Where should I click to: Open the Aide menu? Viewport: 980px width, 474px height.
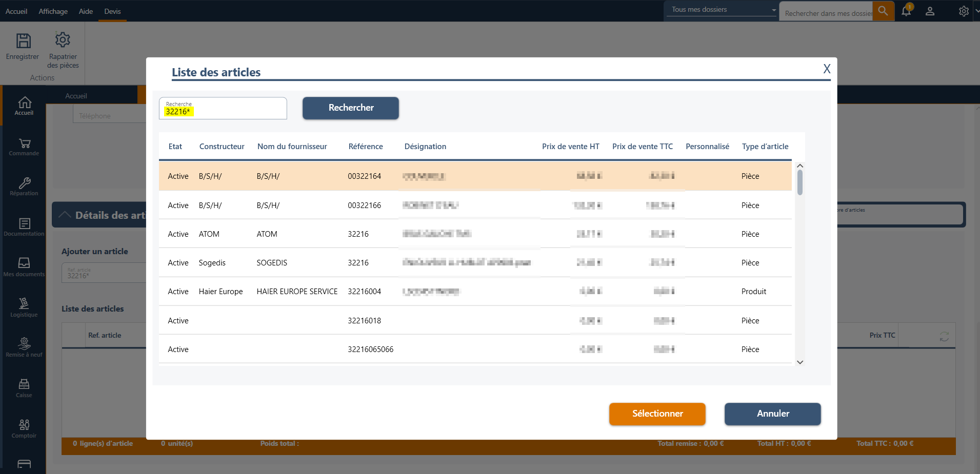(x=86, y=11)
